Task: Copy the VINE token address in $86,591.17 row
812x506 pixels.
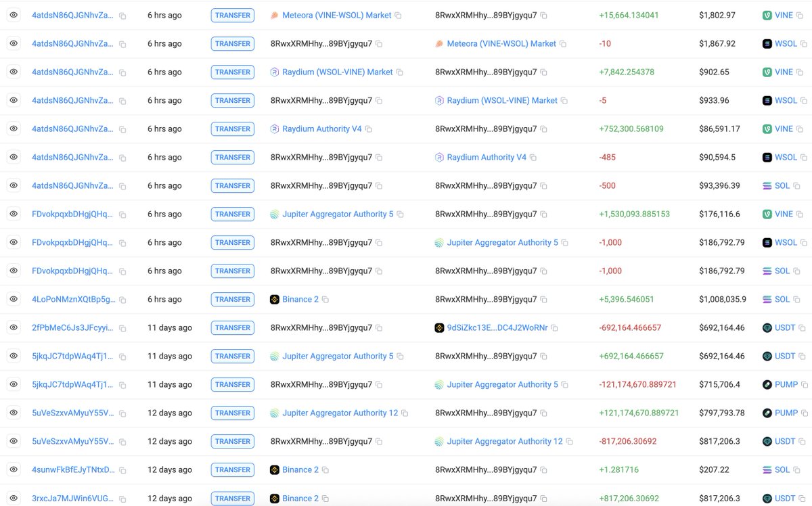Action: click(x=800, y=129)
